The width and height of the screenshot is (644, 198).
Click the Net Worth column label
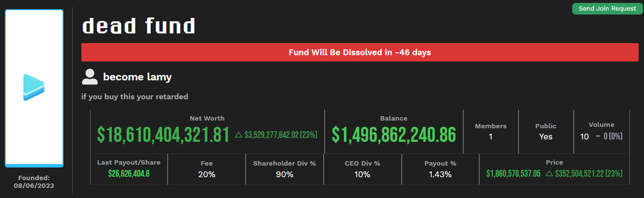tap(207, 118)
